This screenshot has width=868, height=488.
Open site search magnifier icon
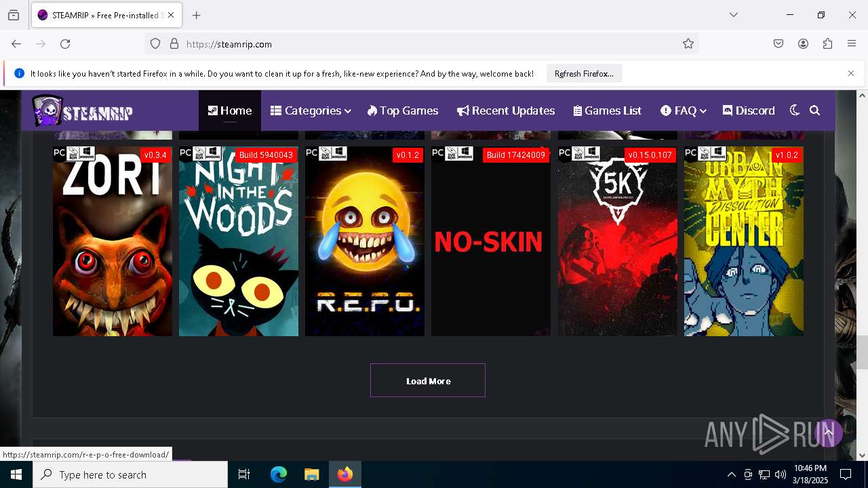[815, 110]
